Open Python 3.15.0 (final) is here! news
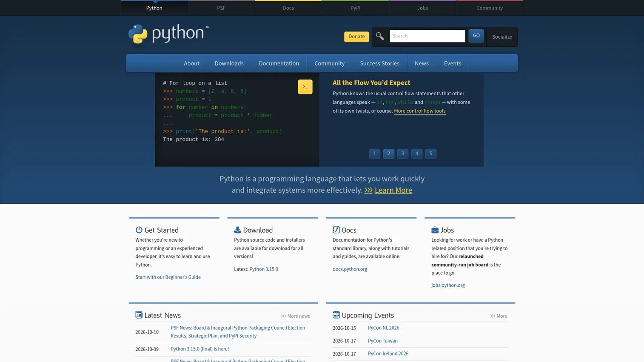The width and height of the screenshot is (644, 362). (x=199, y=349)
